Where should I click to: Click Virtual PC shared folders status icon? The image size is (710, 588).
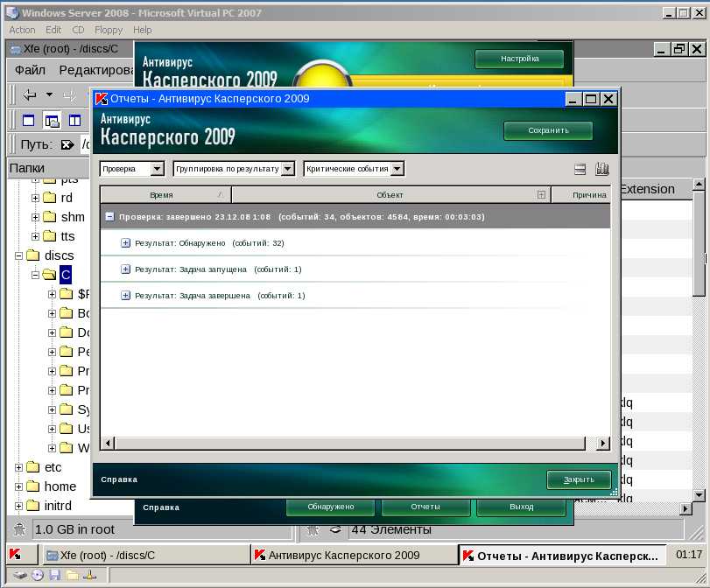point(73,576)
